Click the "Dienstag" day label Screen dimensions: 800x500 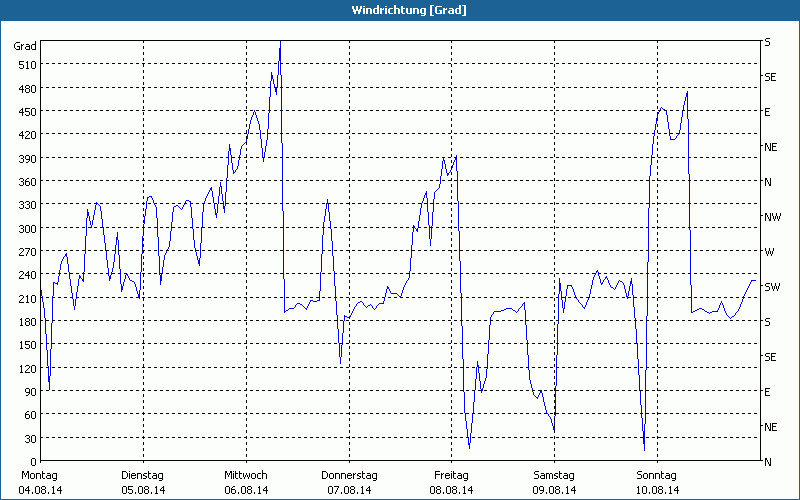tap(142, 476)
